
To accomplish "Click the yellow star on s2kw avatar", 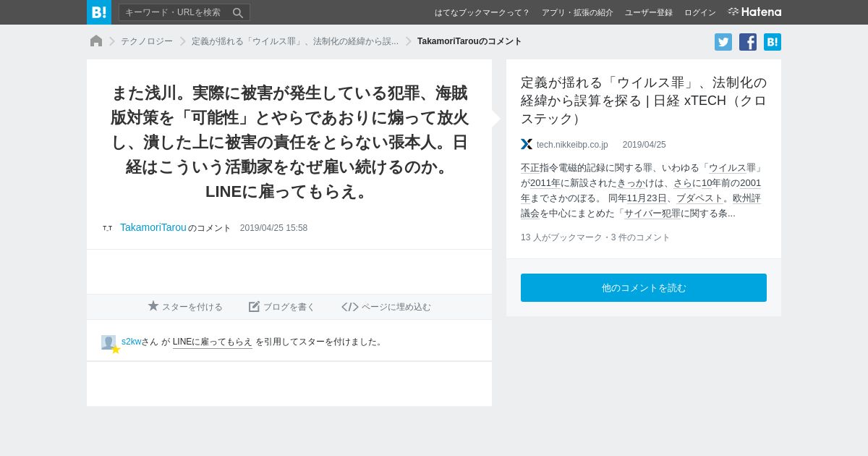I will click(x=116, y=350).
